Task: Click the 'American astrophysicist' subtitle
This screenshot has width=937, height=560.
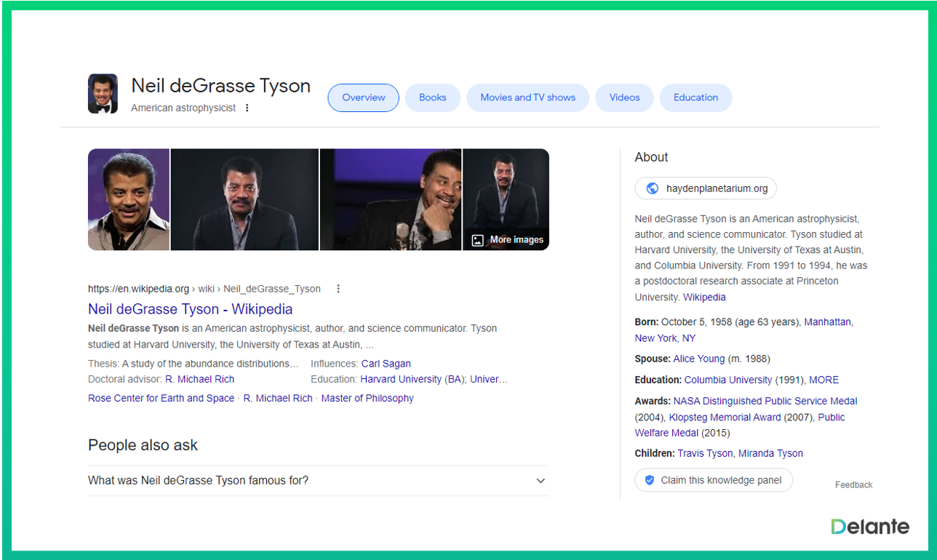Action: tap(183, 108)
